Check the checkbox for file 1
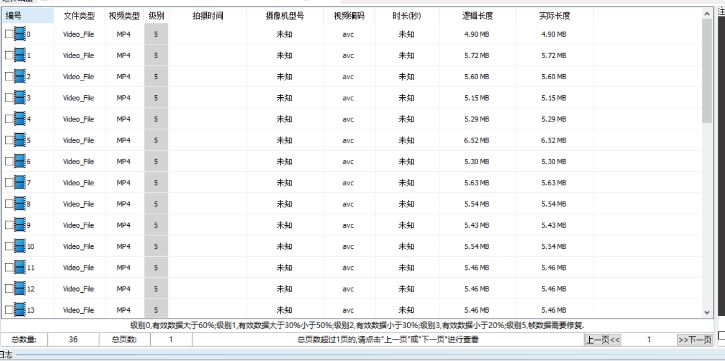The height and width of the screenshot is (361, 725). click(x=9, y=55)
